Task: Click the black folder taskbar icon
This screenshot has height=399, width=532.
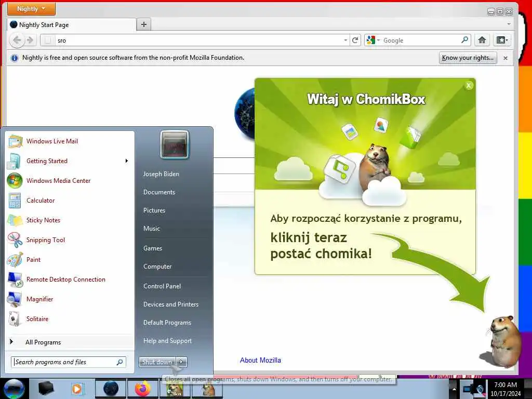Action: click(46, 389)
